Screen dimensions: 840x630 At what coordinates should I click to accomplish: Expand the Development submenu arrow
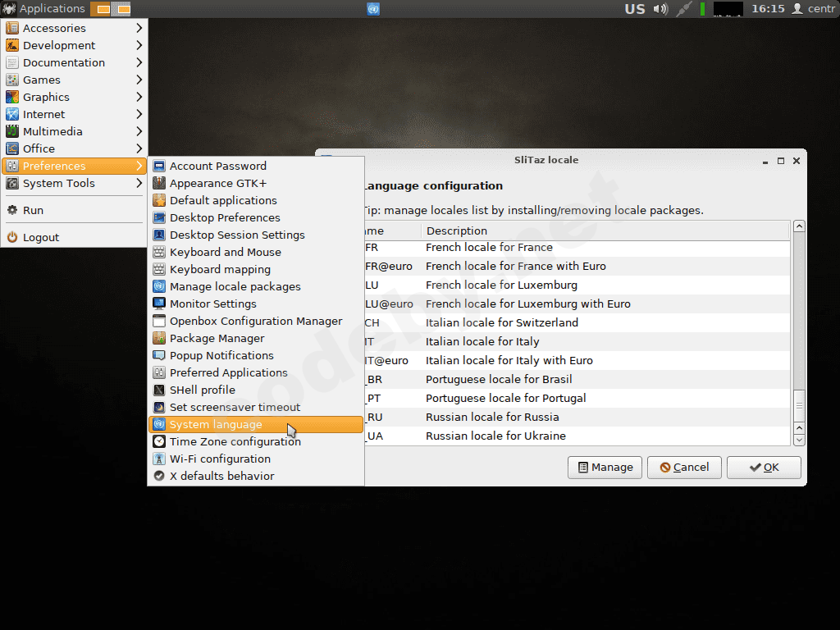click(139, 45)
